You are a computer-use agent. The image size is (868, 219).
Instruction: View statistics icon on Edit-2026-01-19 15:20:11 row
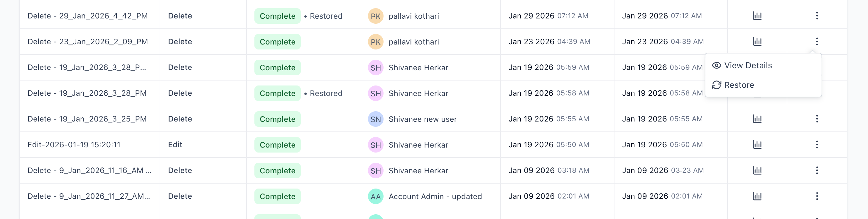pyautogui.click(x=757, y=145)
